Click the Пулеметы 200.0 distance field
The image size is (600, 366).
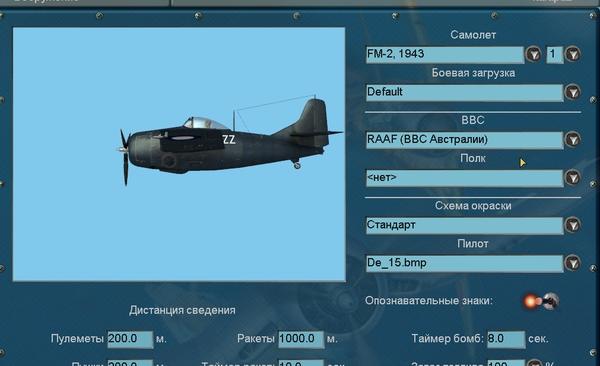(x=130, y=339)
